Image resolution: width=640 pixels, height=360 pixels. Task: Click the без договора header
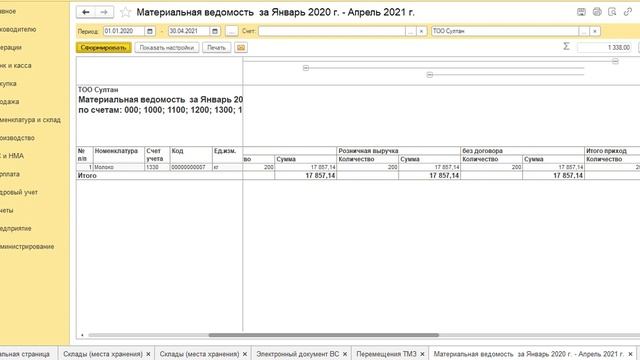pos(522,151)
